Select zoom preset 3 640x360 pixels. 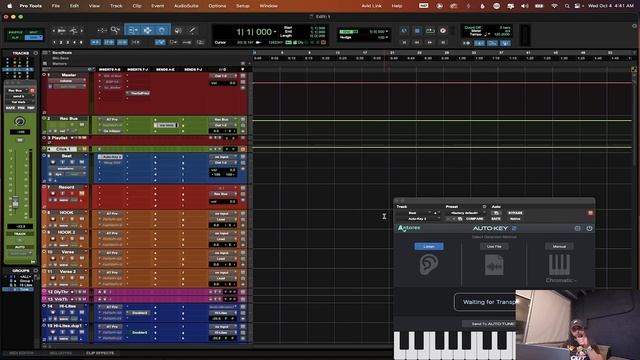click(x=68, y=42)
